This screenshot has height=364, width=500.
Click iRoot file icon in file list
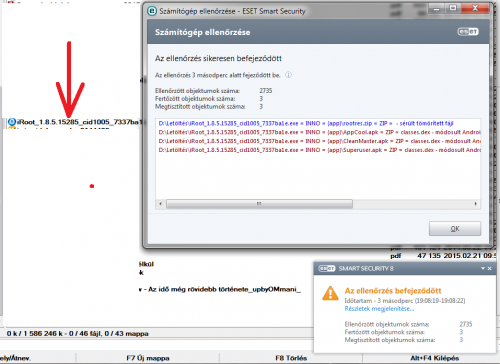click(x=12, y=122)
